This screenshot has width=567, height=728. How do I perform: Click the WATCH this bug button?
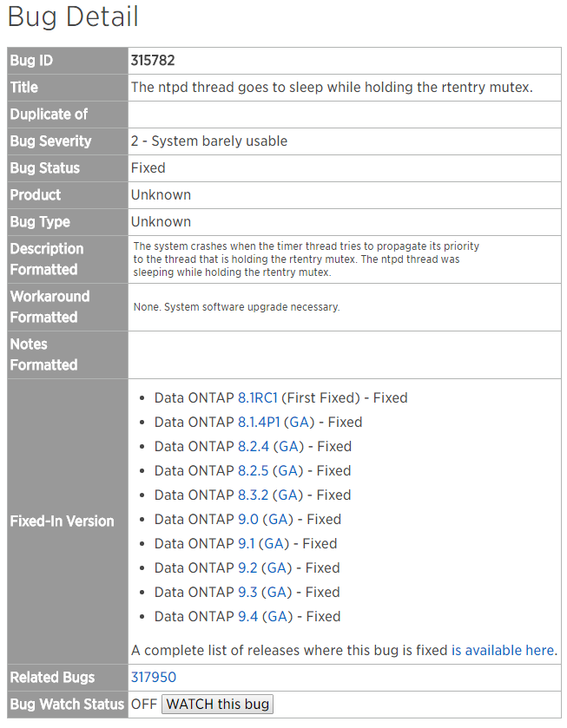pos(217,704)
